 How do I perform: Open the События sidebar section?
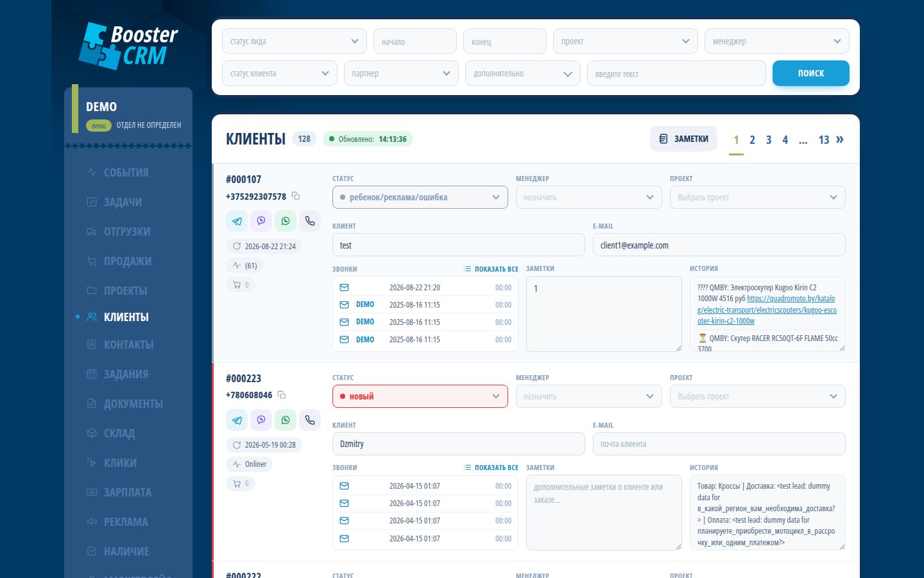tap(126, 173)
